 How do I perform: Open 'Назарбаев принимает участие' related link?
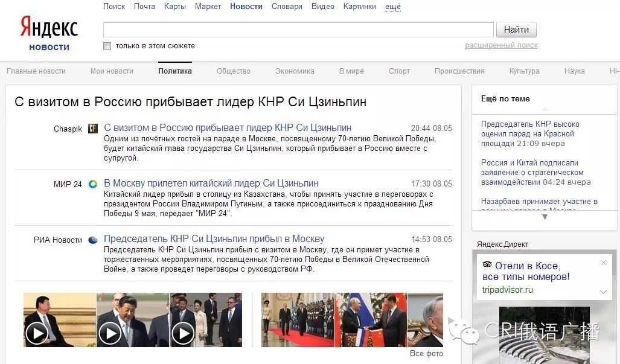(x=539, y=202)
